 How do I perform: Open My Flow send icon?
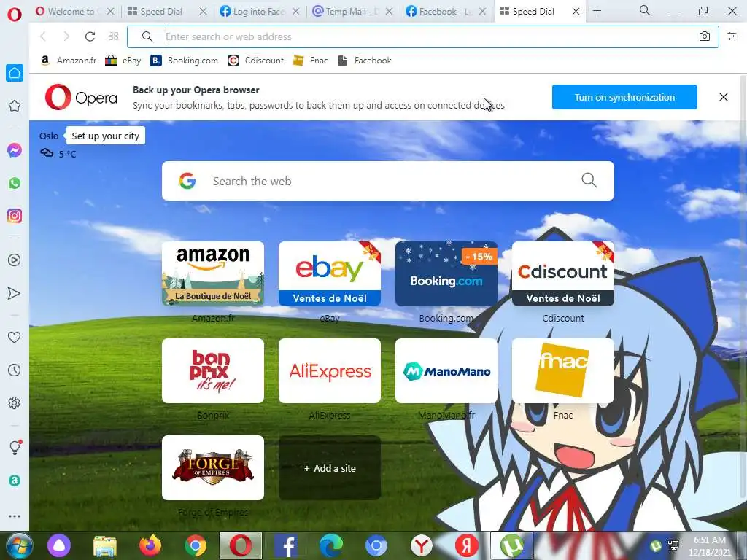click(x=15, y=293)
